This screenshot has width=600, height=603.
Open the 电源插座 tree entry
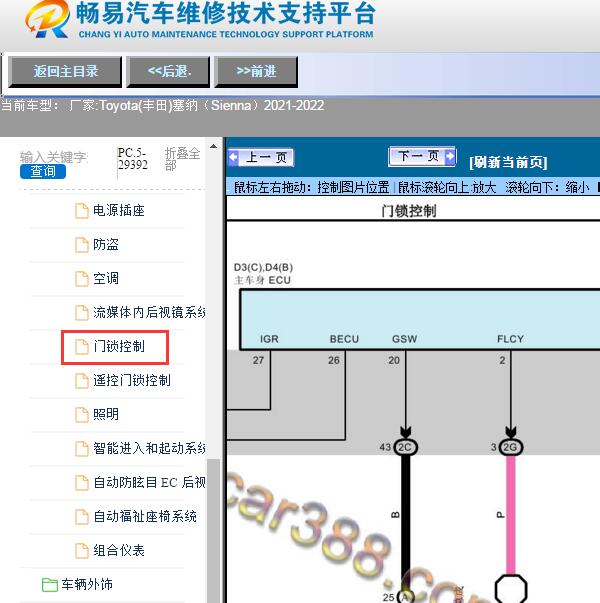click(119, 210)
